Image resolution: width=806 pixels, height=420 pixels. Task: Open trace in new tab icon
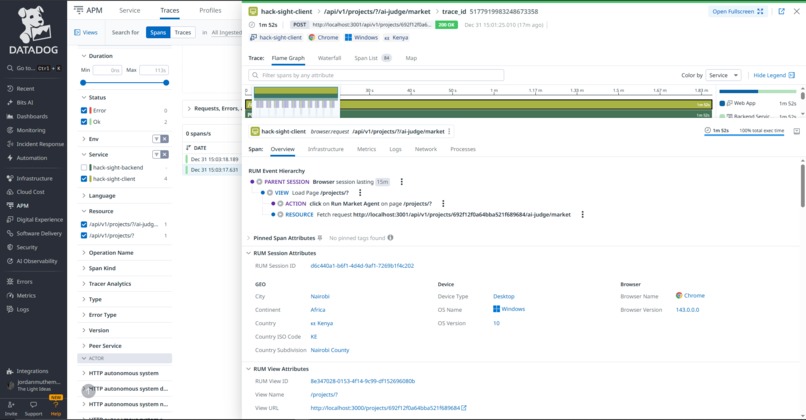pyautogui.click(x=781, y=11)
